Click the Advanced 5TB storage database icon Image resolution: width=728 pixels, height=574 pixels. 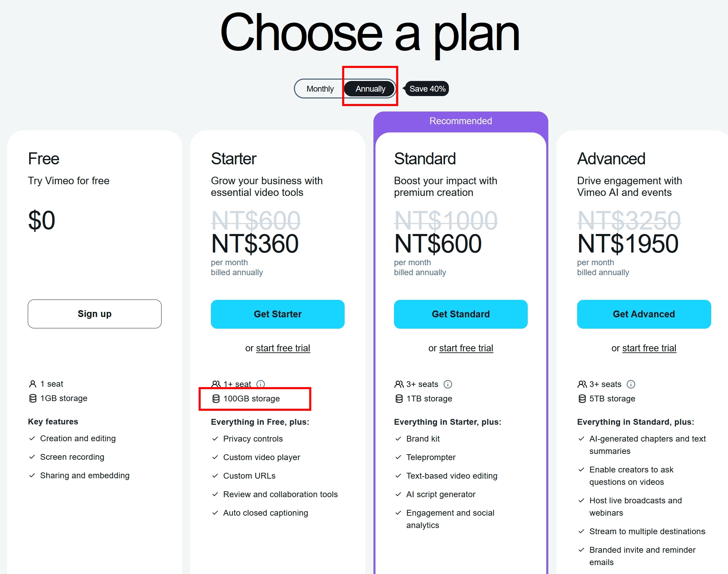tap(582, 399)
